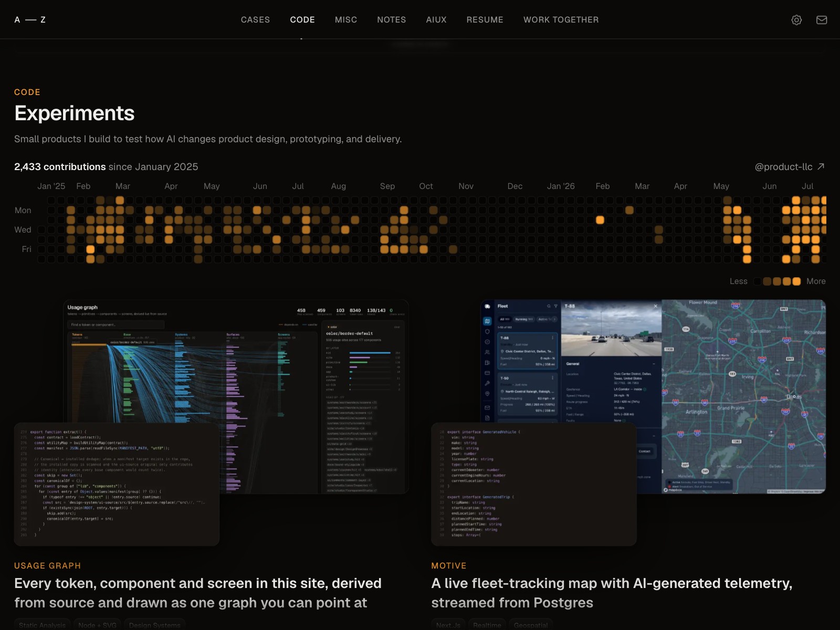The width and height of the screenshot is (840, 630).
Task: Open the settings gear icon
Action: coord(796,20)
